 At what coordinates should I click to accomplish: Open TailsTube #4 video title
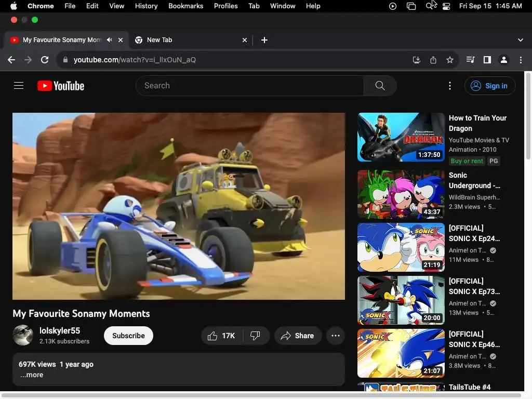pyautogui.click(x=470, y=387)
